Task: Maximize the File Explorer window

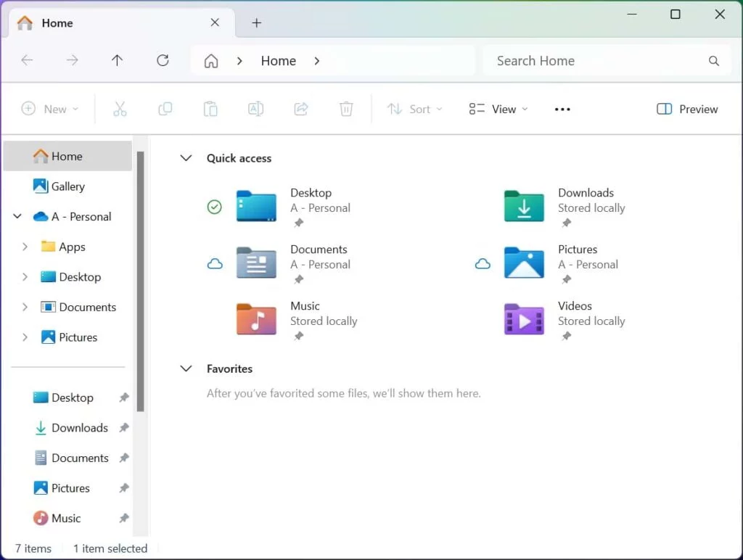Action: [x=676, y=15]
